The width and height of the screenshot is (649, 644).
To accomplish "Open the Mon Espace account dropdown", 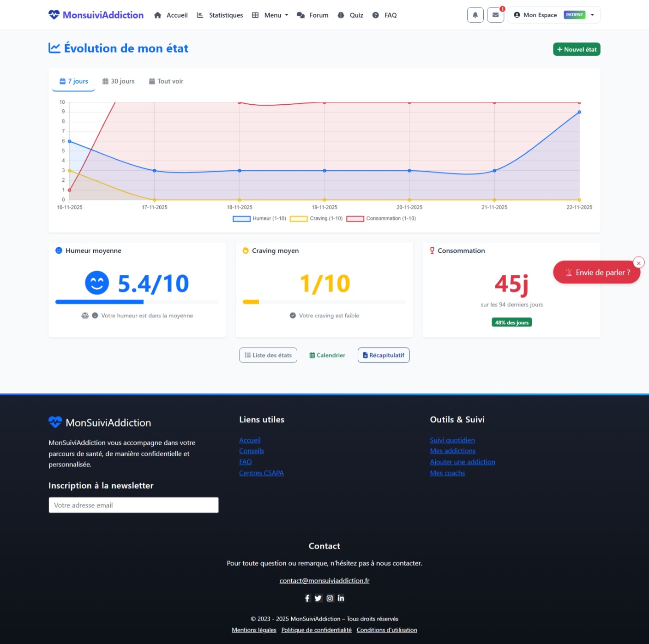I will coord(553,15).
